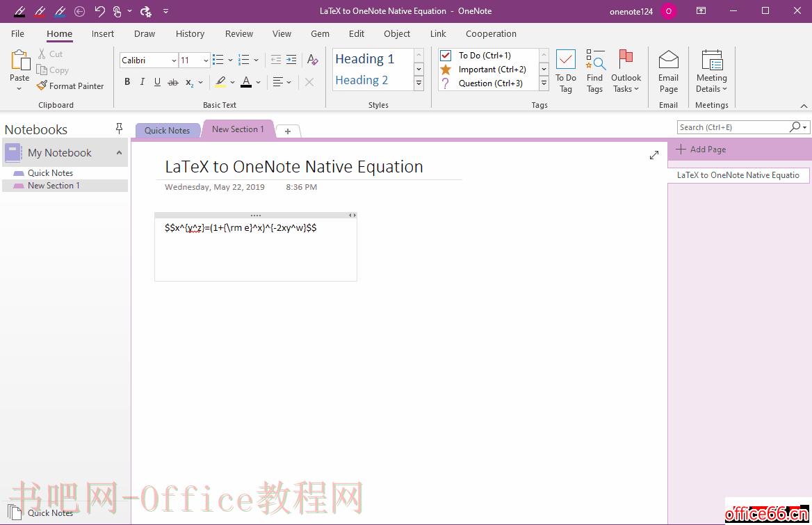Apply bulleted list

[218, 60]
